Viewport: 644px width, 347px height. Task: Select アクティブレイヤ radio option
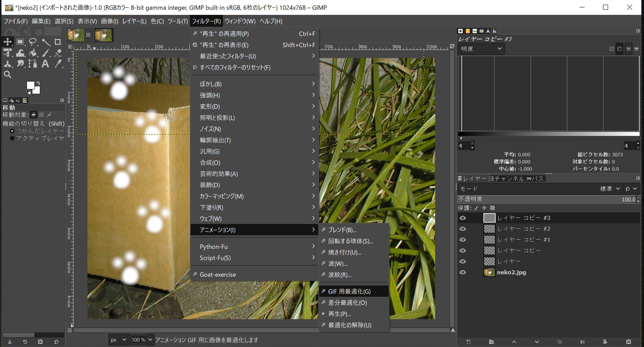click(x=12, y=138)
